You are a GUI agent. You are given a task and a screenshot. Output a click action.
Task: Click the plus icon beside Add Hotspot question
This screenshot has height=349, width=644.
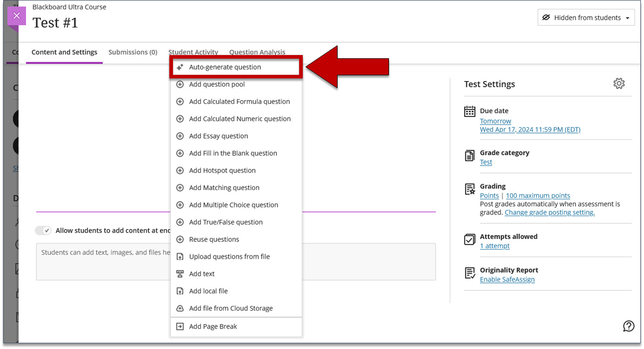pos(180,170)
